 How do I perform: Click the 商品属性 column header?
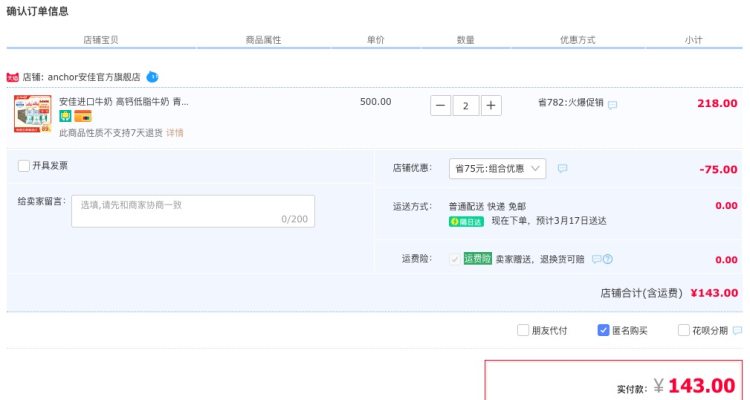pyautogui.click(x=263, y=40)
